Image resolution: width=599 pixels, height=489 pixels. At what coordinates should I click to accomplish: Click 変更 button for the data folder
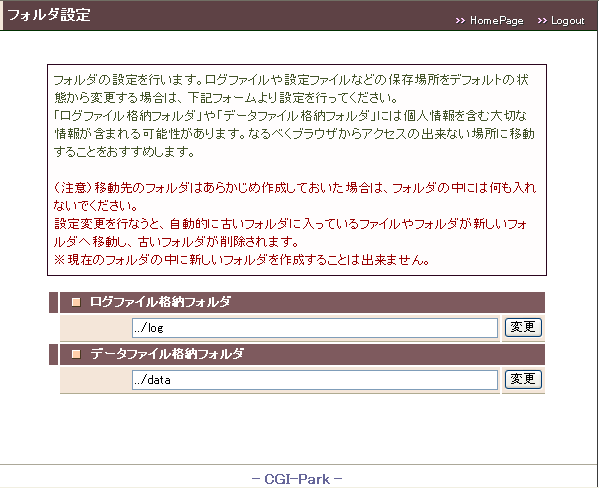pyautogui.click(x=523, y=379)
